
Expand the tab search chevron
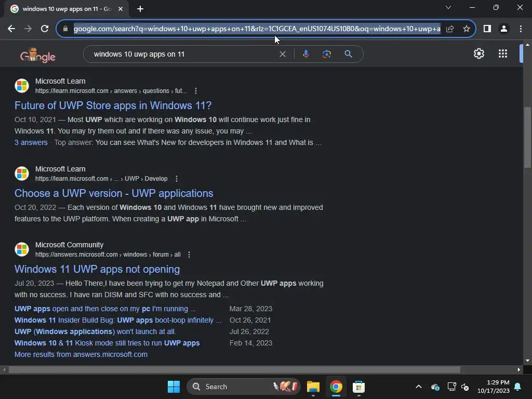pos(448,7)
